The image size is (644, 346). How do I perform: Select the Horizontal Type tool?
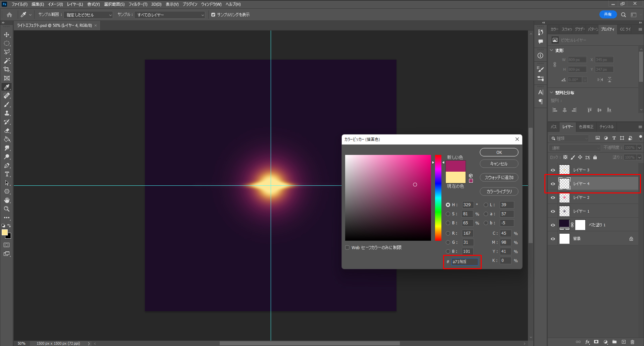point(7,174)
